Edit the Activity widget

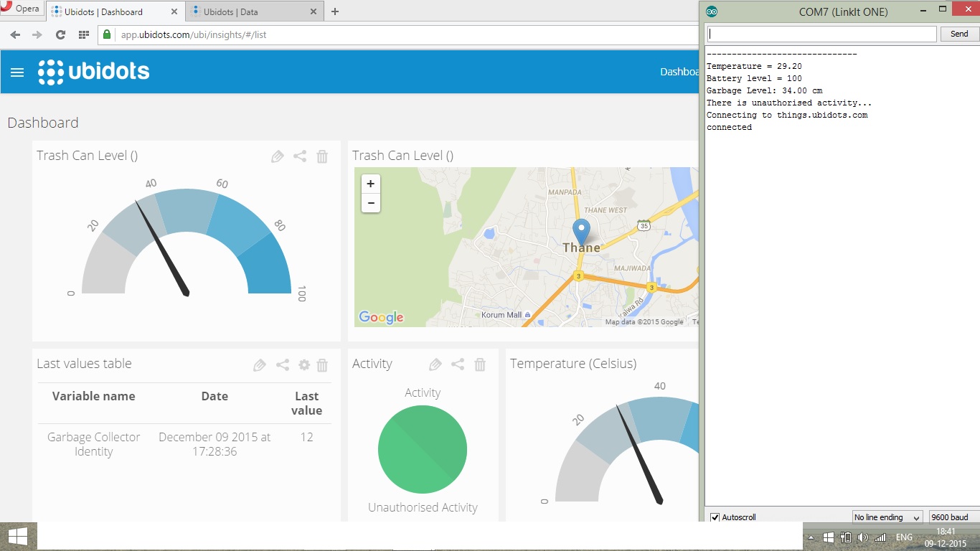(435, 364)
